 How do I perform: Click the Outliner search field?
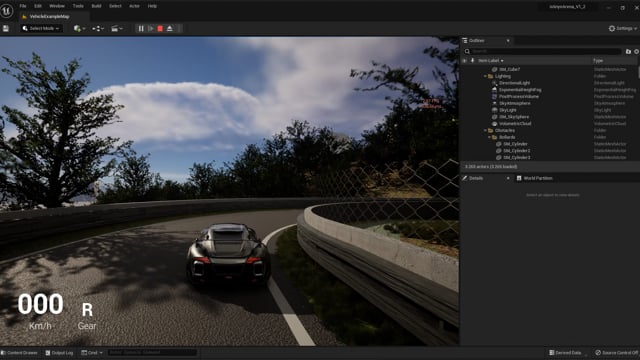pyautogui.click(x=543, y=51)
